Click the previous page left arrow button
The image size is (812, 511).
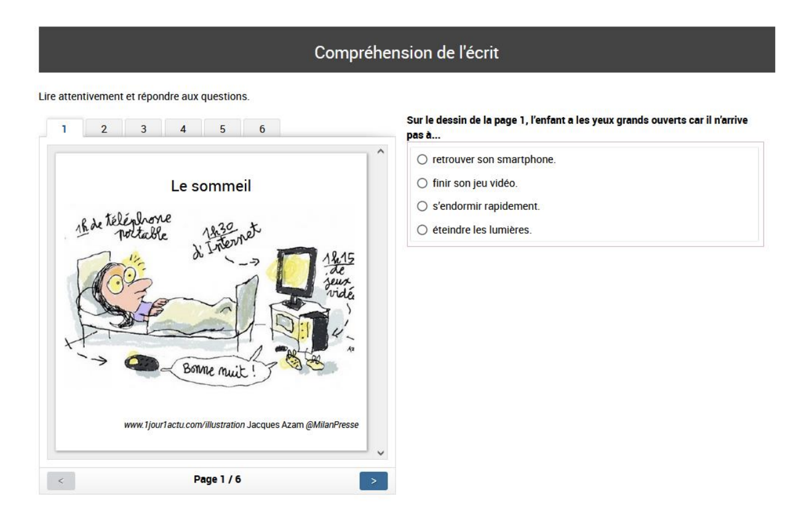(61, 481)
